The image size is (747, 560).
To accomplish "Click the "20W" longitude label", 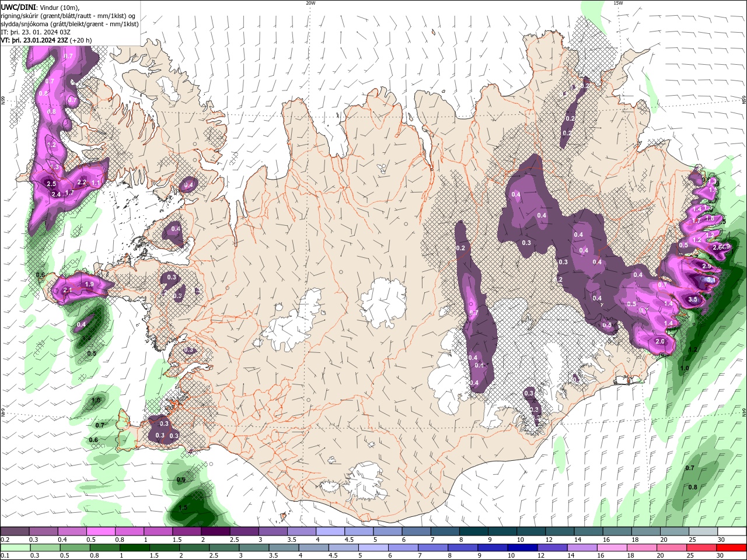I will pyautogui.click(x=310, y=3).
